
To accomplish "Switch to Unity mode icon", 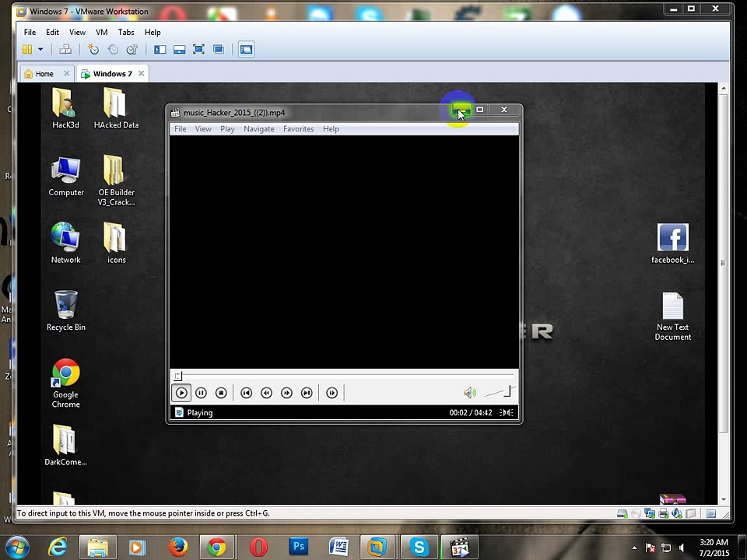I will point(219,49).
